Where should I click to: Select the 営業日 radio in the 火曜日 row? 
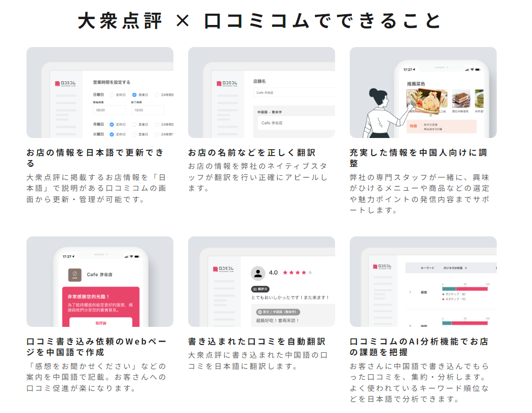tap(134, 135)
